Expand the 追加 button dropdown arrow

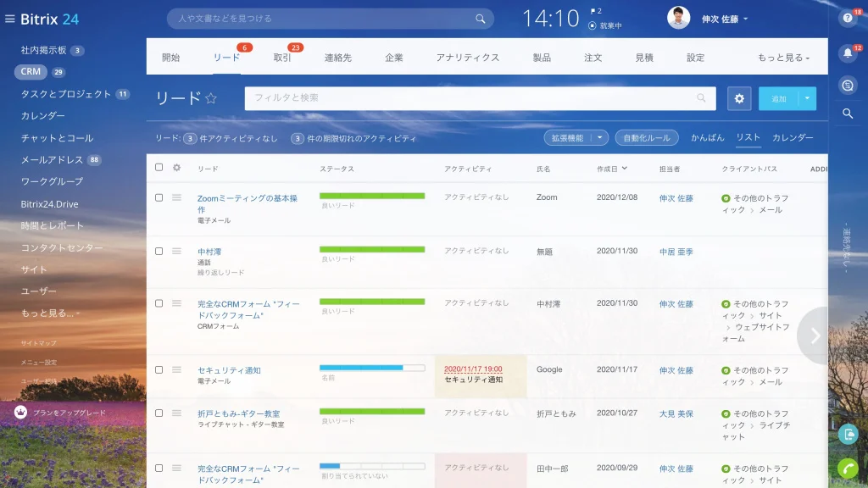click(807, 98)
